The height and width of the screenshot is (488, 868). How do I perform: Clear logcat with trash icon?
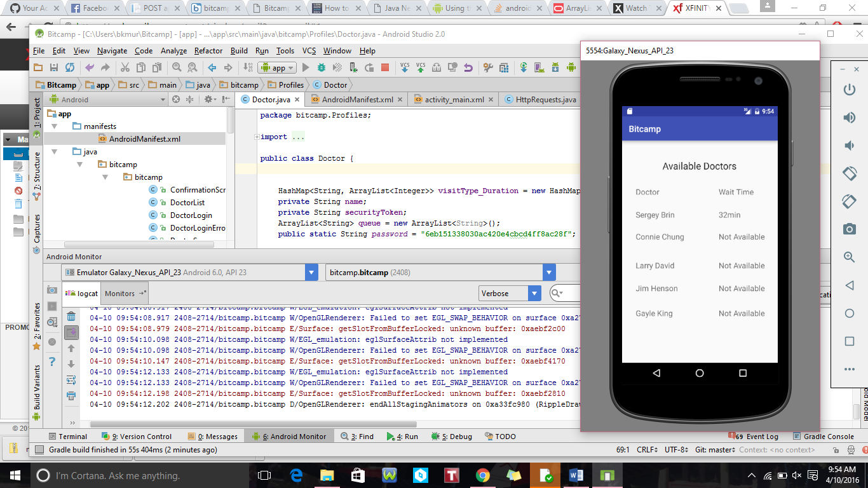(x=71, y=316)
